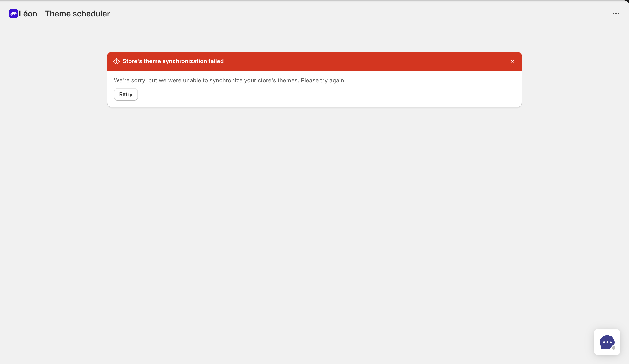Screen dimensions: 629x364
Task: Click the 'Store's theme synchronization failed' heading
Action: pos(173,61)
